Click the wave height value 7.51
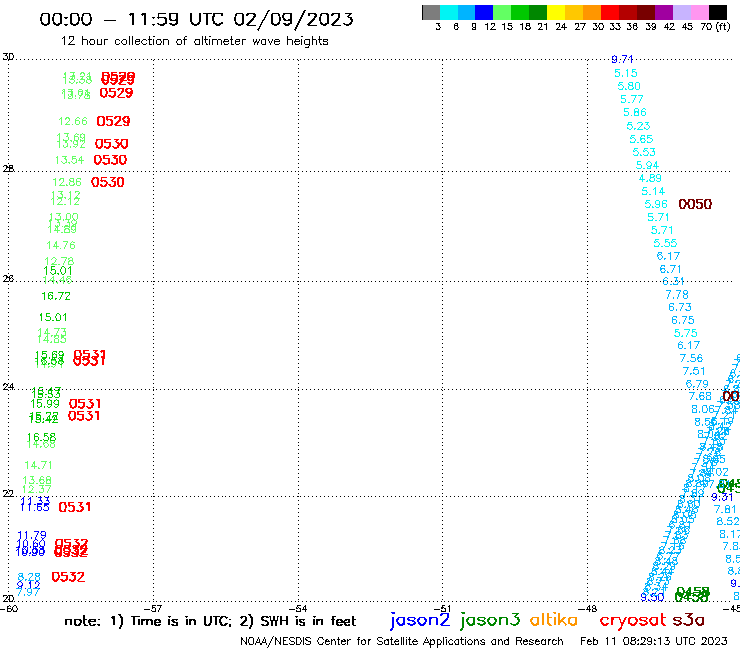Viewport: 740px width, 650px height. point(694,371)
